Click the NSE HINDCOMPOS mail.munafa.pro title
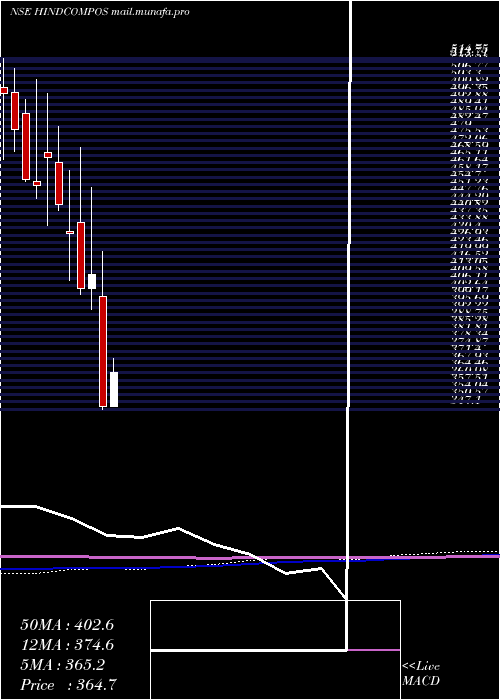 click(100, 12)
